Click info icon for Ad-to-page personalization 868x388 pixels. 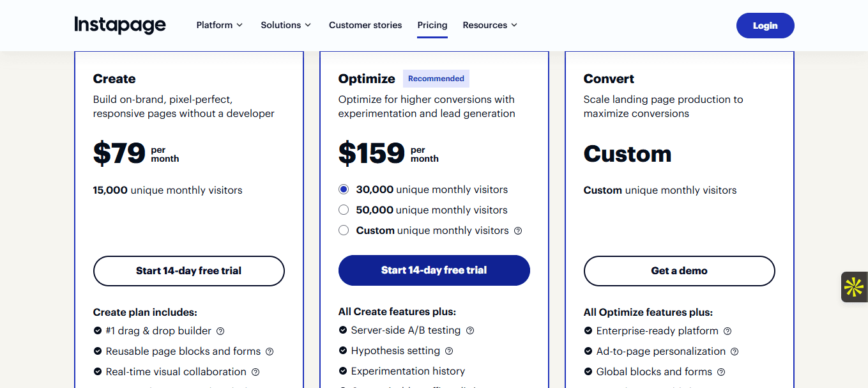(x=735, y=352)
